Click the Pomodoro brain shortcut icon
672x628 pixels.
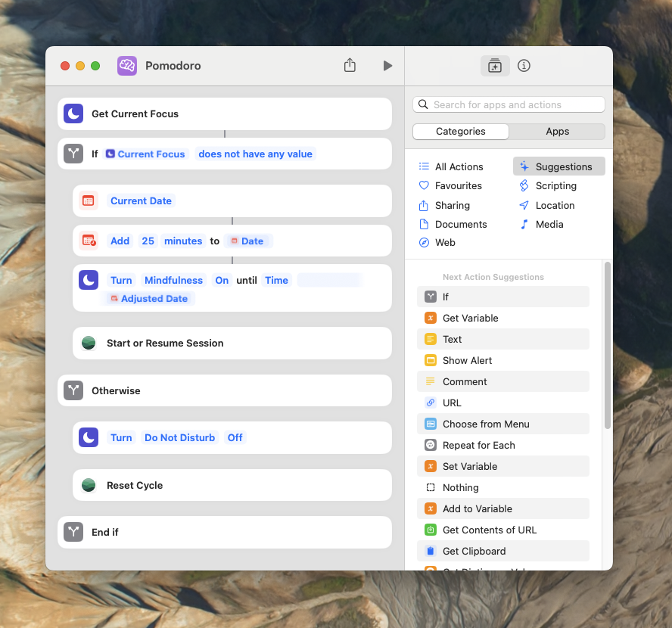(127, 66)
